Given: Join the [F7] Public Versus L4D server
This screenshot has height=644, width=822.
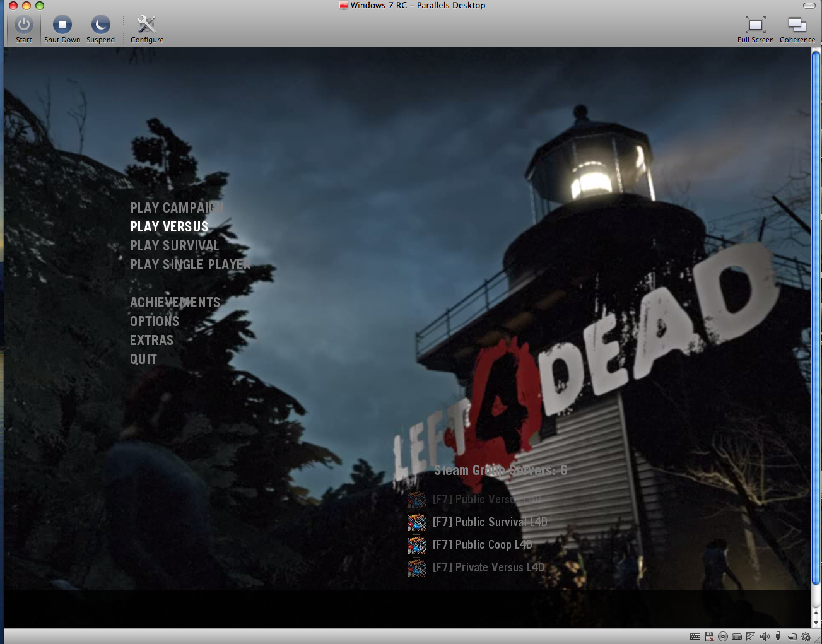Looking at the screenshot, I should point(487,500).
